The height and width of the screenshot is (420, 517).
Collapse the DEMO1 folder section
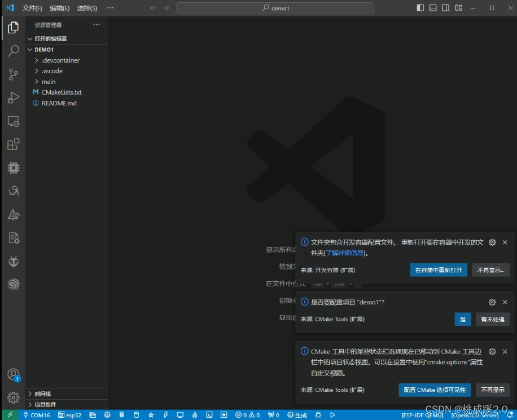pyautogui.click(x=67, y=50)
